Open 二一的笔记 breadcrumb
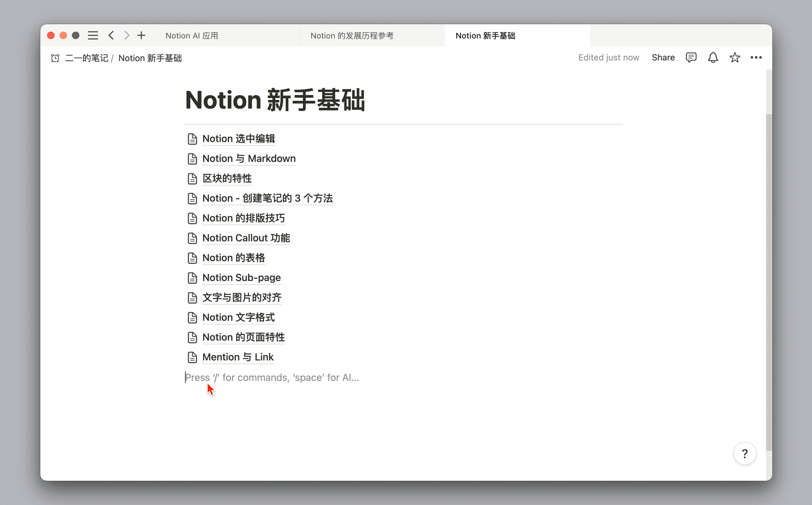This screenshot has width=812, height=505. coord(87,58)
